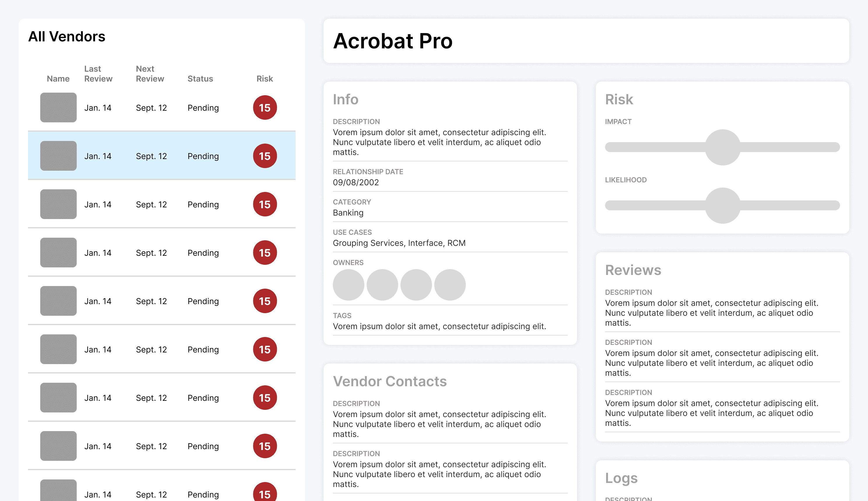This screenshot has width=868, height=501.
Task: Sort vendors by Last Review column header
Action: [98, 74]
